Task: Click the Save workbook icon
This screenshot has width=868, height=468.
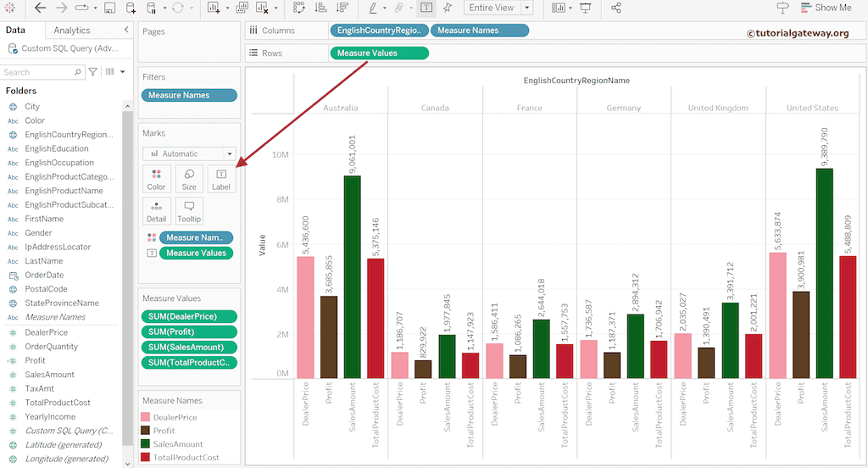Action: click(109, 8)
